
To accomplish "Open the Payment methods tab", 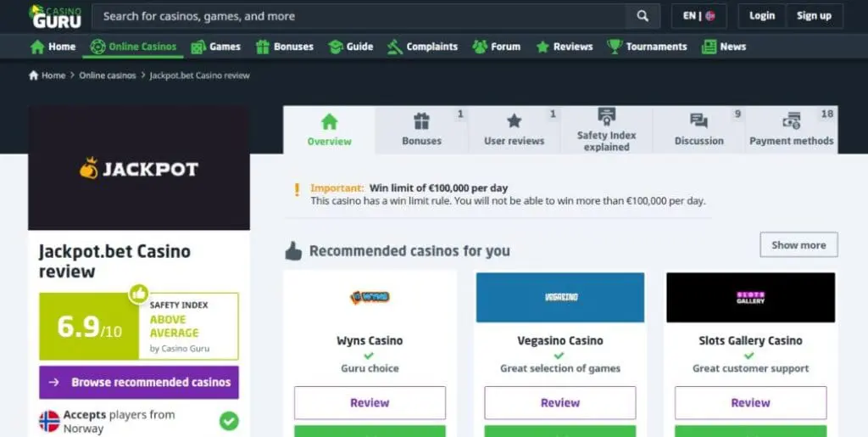I will pyautogui.click(x=792, y=130).
